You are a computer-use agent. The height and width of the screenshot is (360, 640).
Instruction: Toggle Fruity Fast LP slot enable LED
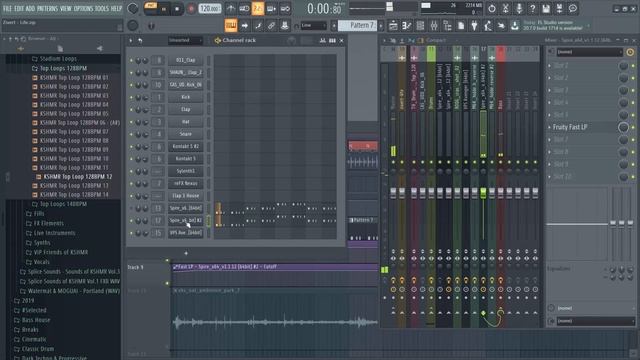point(633,127)
